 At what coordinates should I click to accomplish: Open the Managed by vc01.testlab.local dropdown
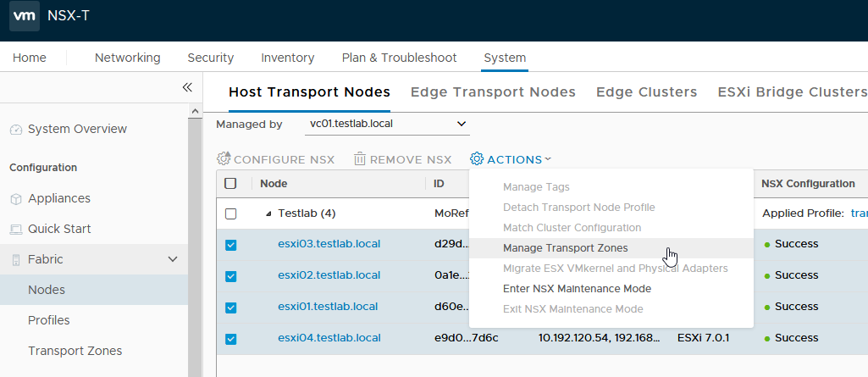[x=388, y=124]
